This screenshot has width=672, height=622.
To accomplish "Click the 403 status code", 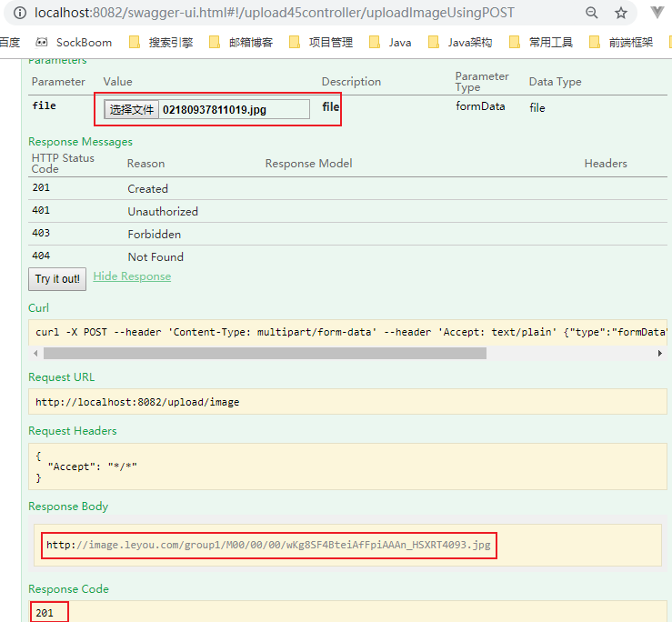I will 41,233.
